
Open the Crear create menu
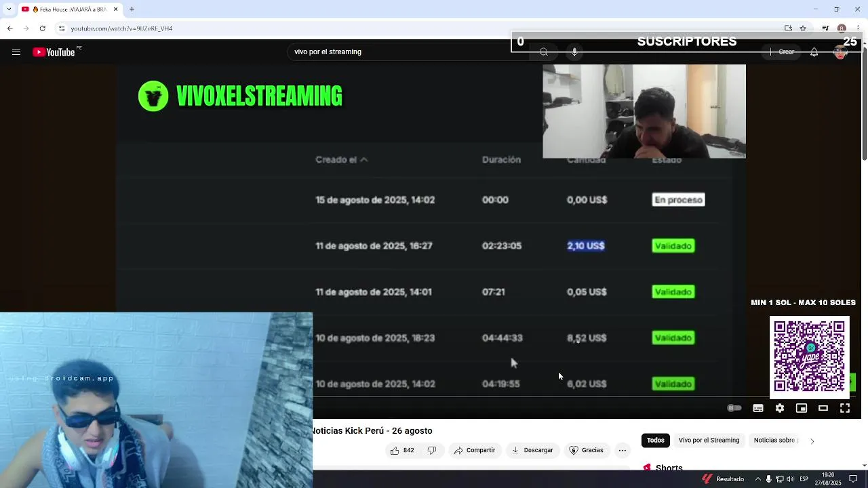[782, 52]
